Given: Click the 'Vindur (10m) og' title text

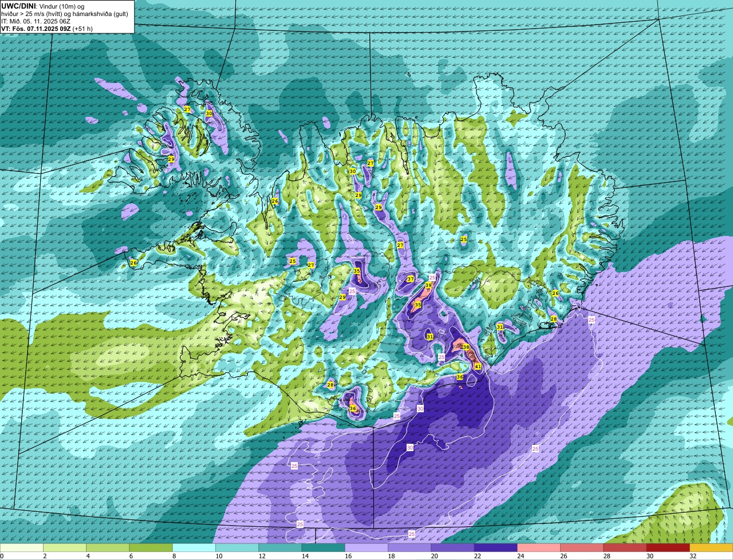Looking at the screenshot, I should [61, 6].
